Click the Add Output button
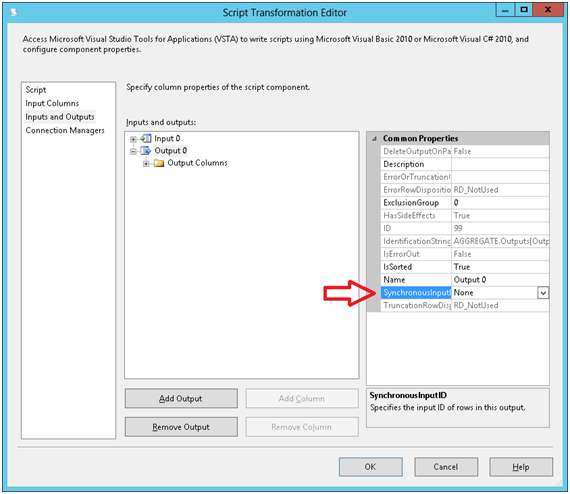This screenshot has width=570, height=494. (181, 398)
